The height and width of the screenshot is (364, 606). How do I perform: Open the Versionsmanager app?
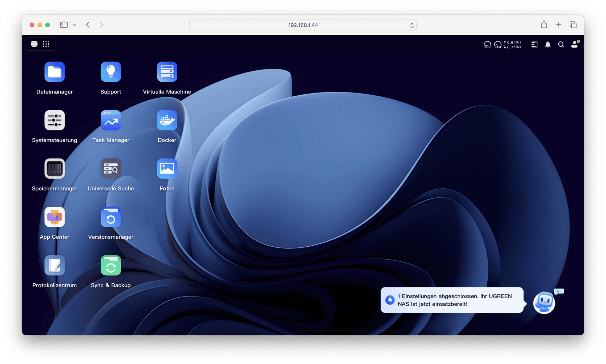click(111, 217)
